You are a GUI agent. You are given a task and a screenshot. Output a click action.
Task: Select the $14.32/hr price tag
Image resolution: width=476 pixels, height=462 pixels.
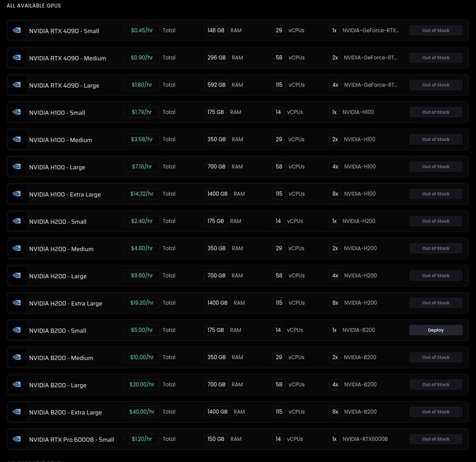(142, 194)
